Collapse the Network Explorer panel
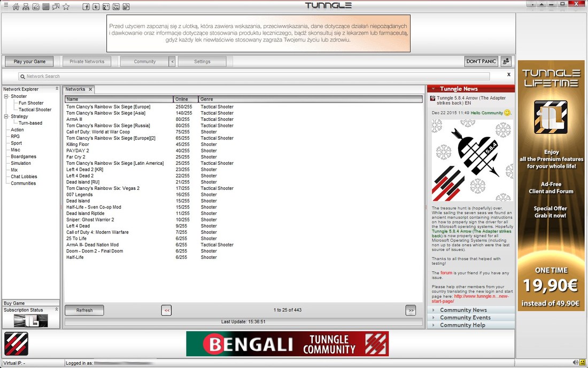The image size is (588, 368). 57,89
